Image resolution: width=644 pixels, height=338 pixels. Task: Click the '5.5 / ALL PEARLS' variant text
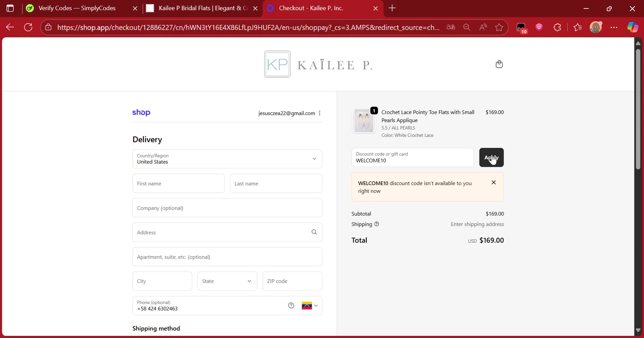tap(398, 128)
